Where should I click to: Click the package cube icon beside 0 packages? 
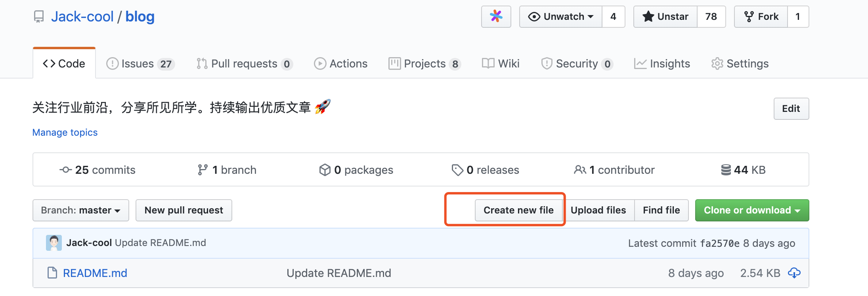click(325, 170)
